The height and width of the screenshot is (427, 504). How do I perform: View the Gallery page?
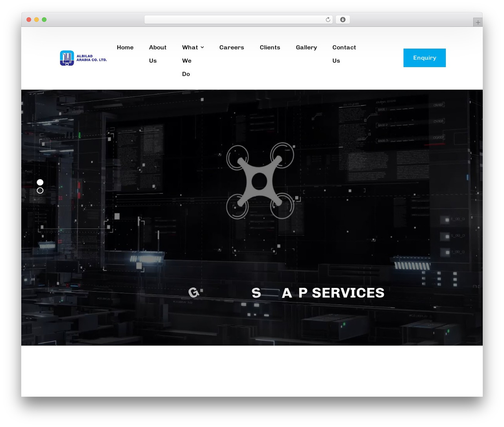click(x=306, y=47)
